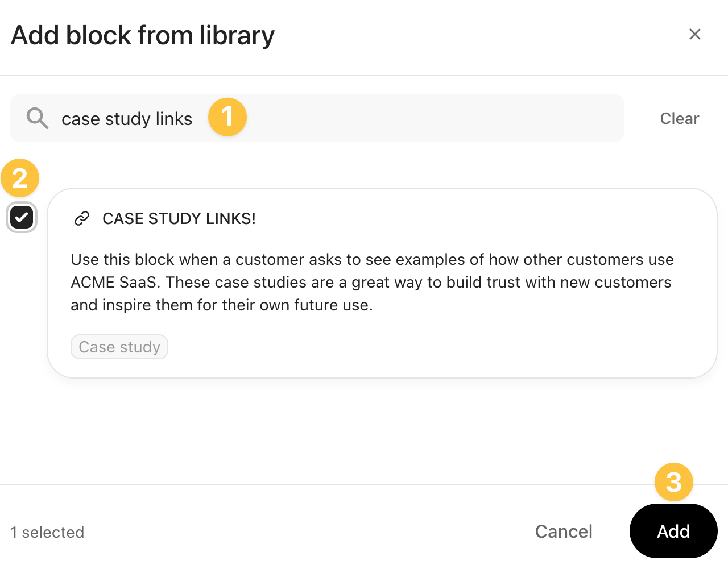
Task: Cancel adding the block
Action: click(x=563, y=532)
